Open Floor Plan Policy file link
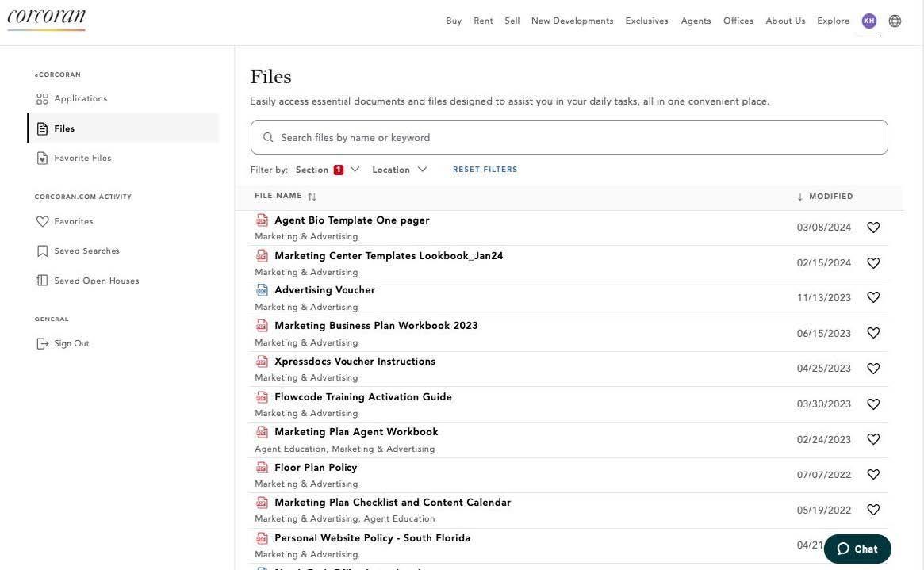Viewport: 924px width, 570px height. [x=316, y=468]
